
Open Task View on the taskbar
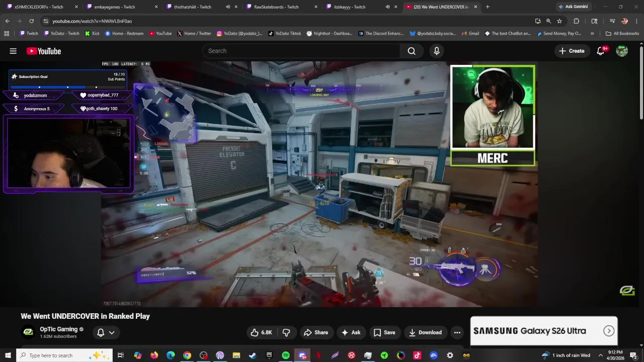pyautogui.click(x=121, y=355)
